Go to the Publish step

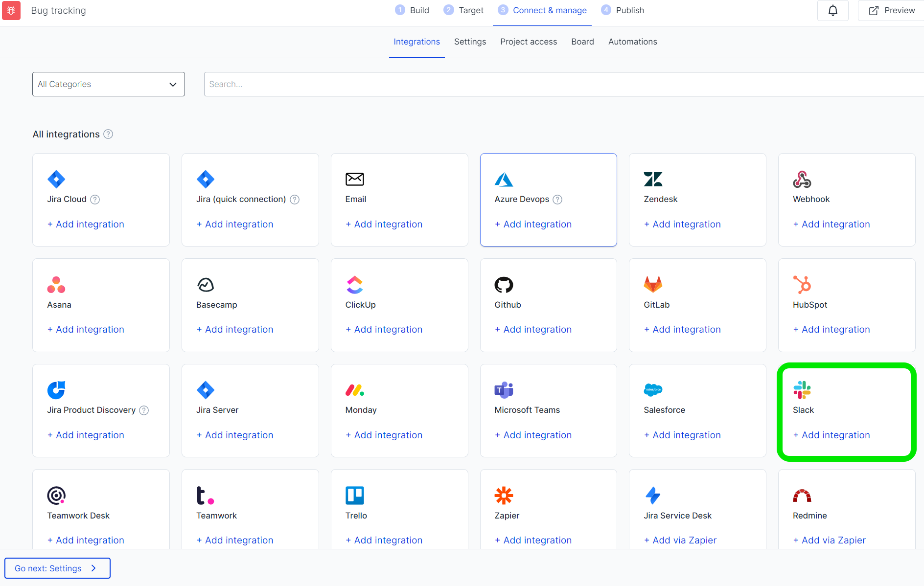click(623, 10)
